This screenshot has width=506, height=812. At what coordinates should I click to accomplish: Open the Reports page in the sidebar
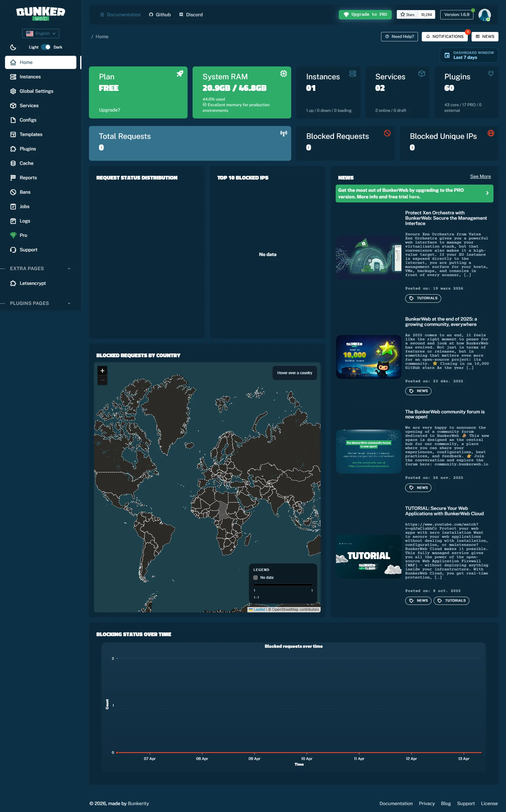click(28, 177)
